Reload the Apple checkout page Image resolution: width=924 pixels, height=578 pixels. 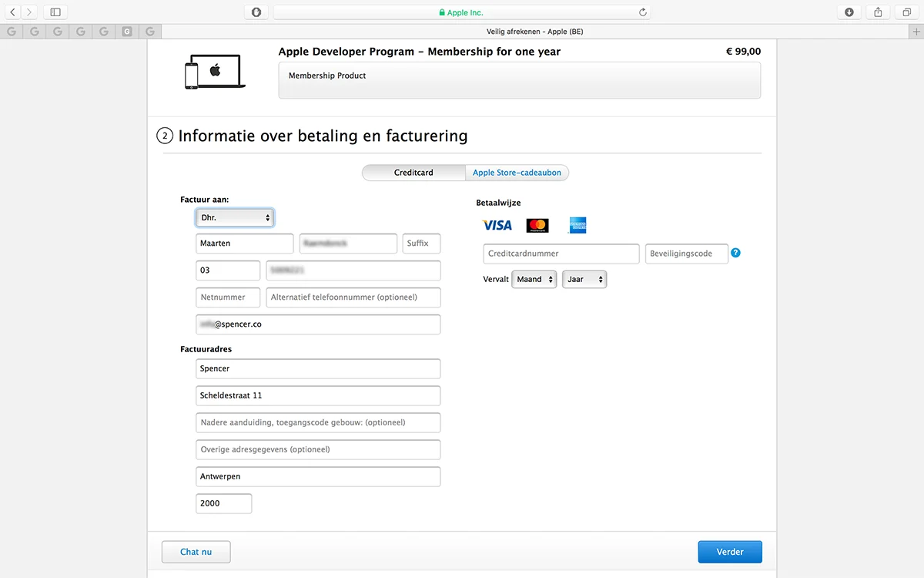pyautogui.click(x=643, y=12)
